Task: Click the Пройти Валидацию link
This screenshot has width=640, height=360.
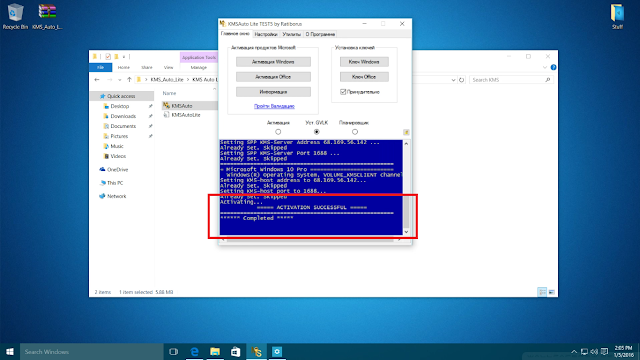Action: (x=274, y=106)
